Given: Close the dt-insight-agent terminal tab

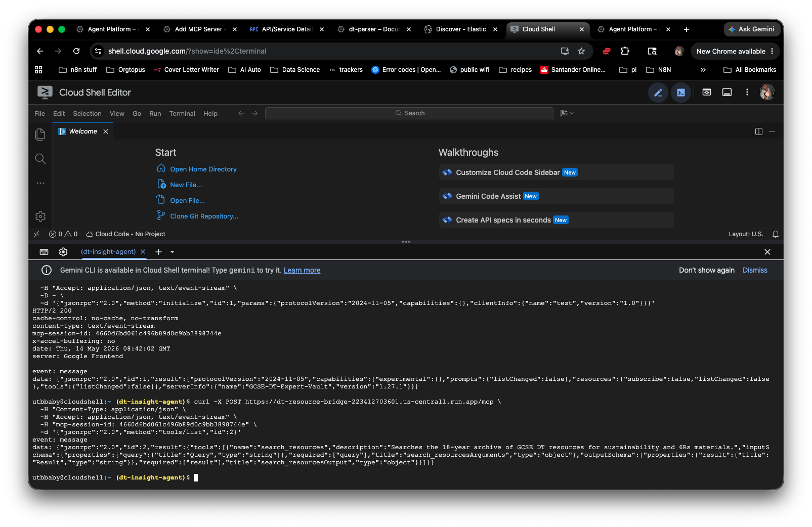Looking at the screenshot, I should click(x=143, y=252).
